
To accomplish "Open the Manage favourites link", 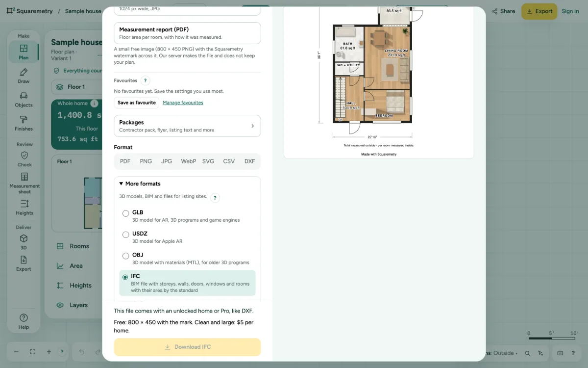I will pyautogui.click(x=183, y=103).
